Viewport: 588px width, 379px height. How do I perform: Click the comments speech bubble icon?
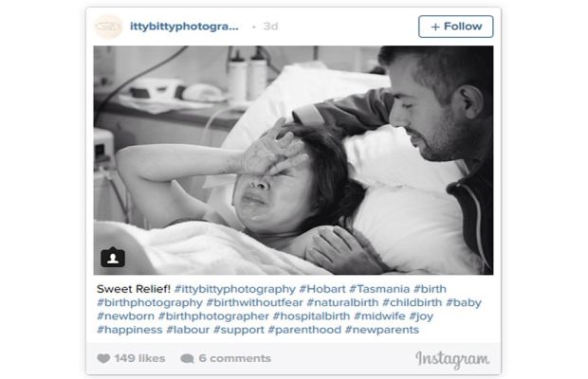coord(187,359)
